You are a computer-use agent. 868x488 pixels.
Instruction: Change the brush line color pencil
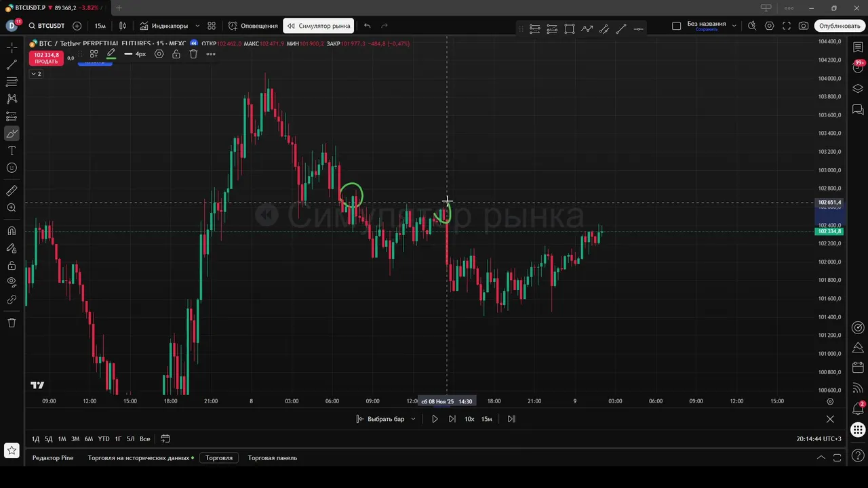click(x=111, y=54)
